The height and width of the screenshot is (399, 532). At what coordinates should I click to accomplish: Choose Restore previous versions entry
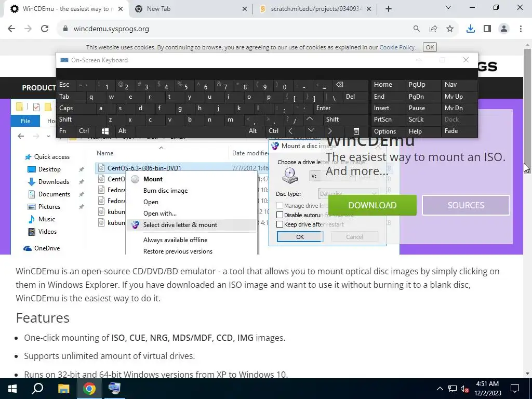click(x=191, y=251)
